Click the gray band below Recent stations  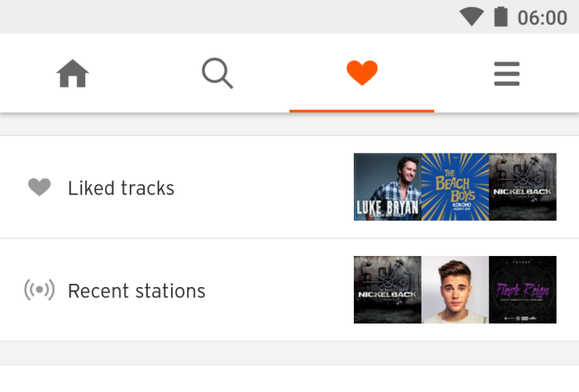click(289, 353)
